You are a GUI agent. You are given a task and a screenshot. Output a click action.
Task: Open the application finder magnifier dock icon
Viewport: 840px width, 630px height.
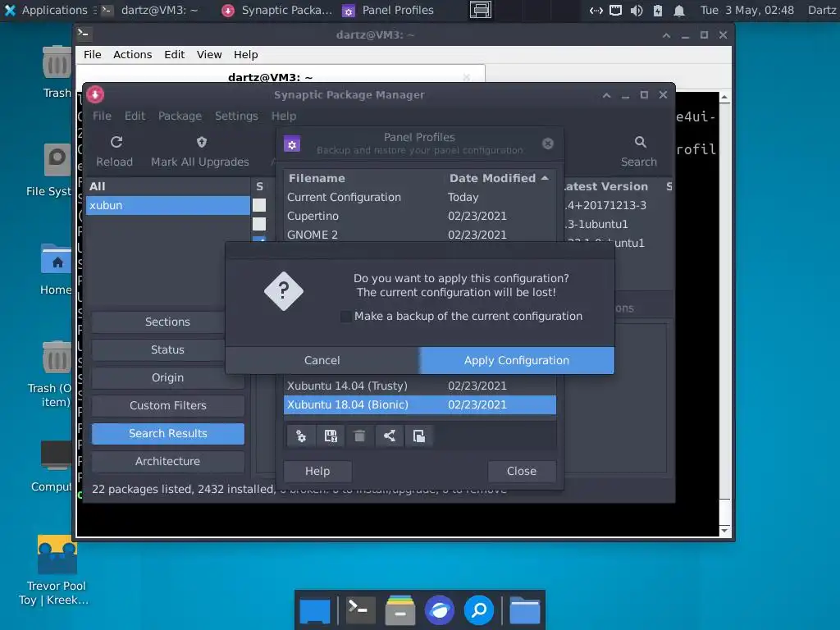(x=479, y=610)
